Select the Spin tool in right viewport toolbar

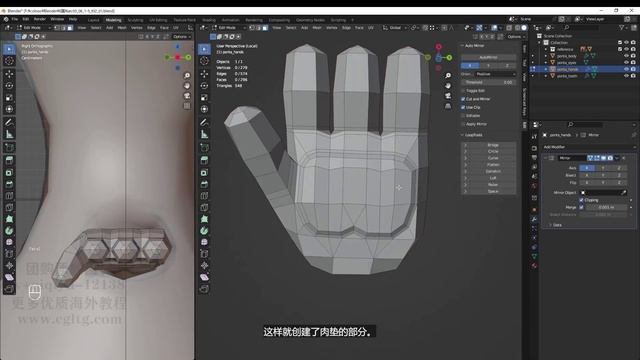(204, 231)
